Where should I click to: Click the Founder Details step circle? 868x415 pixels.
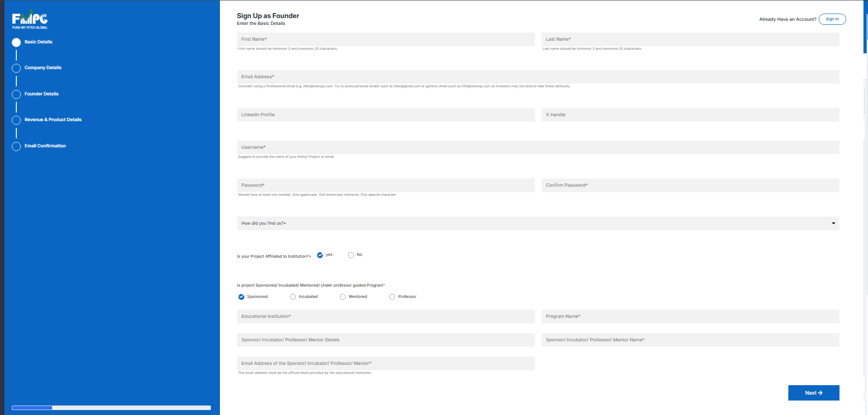[16, 94]
